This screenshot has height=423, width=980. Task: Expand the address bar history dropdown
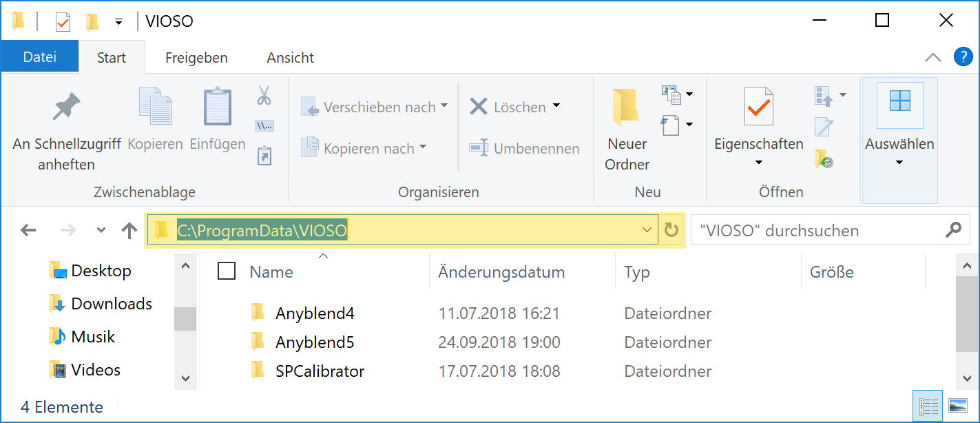click(x=647, y=230)
